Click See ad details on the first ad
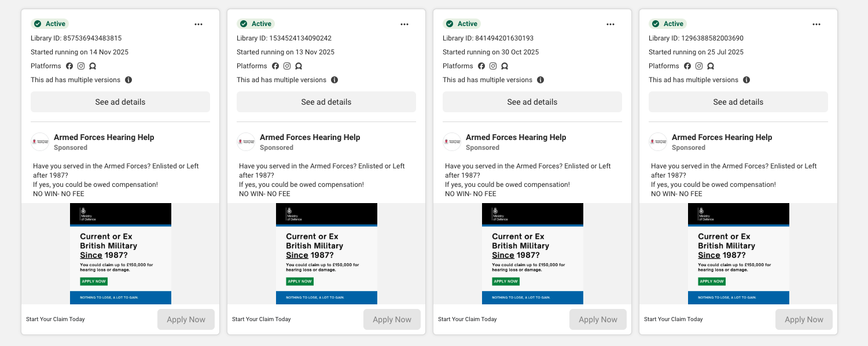This screenshot has width=868, height=346. coord(120,101)
